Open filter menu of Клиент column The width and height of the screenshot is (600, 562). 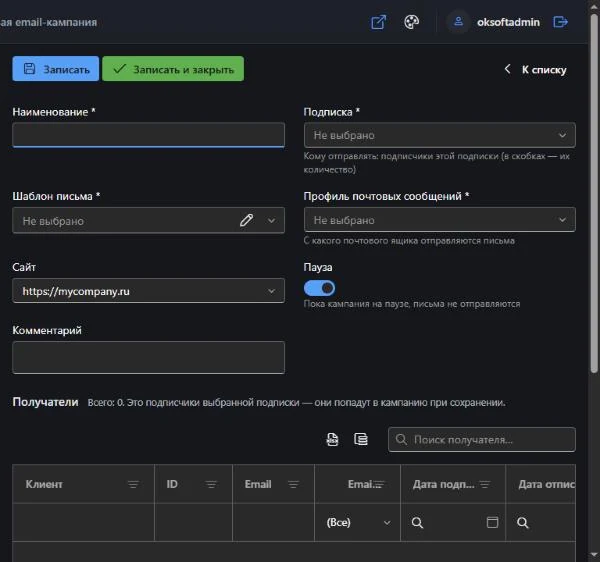(x=133, y=484)
